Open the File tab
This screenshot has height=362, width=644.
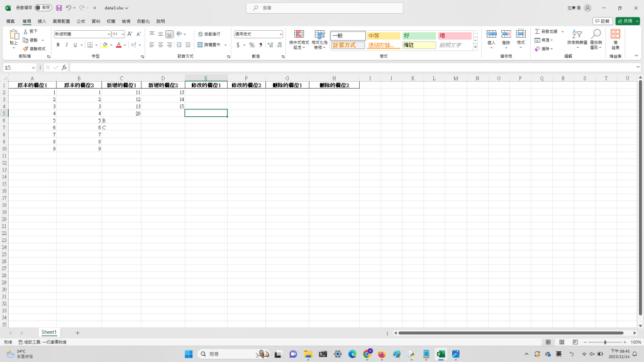click(11, 21)
